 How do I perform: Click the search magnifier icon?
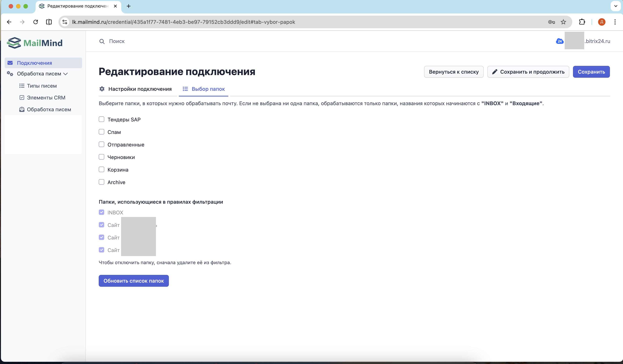(x=102, y=41)
